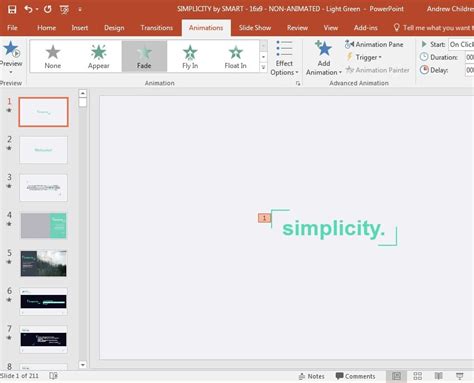Open the Start timing combo box
Viewport: 474px width, 383px height.
[x=461, y=44]
